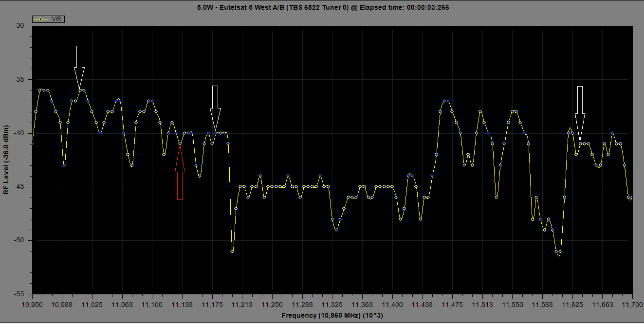Image resolution: width=644 pixels, height=324 pixels.
Task: Click the 11,400 frequency tick label
Action: click(x=392, y=304)
